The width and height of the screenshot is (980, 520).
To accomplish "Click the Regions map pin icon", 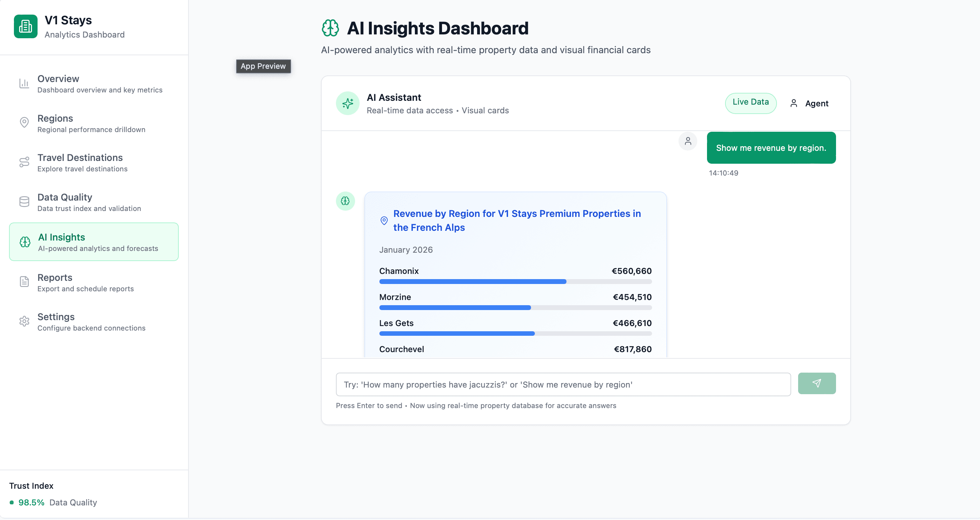I will (x=24, y=122).
